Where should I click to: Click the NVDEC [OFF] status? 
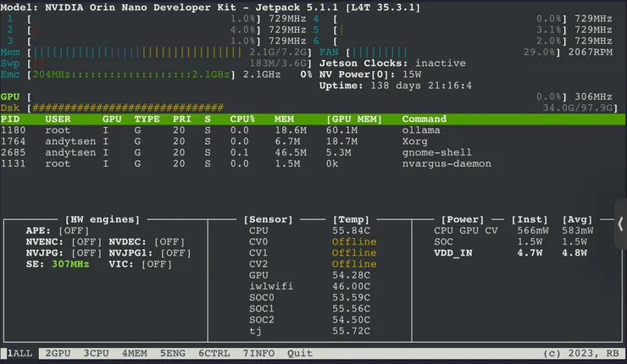169,242
